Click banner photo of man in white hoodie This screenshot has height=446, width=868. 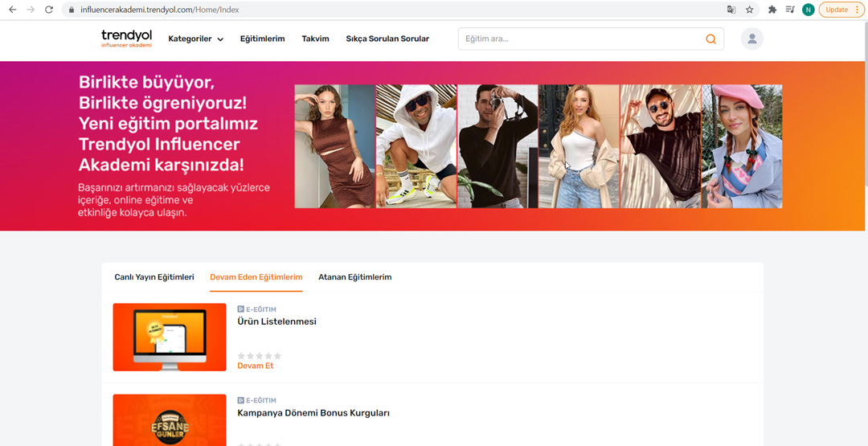[x=416, y=146]
